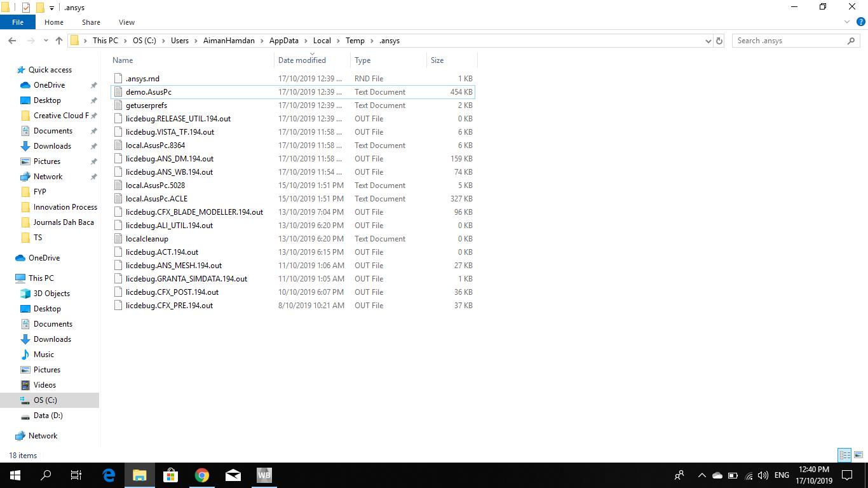Switch to the Share ribbon tab

(91, 22)
